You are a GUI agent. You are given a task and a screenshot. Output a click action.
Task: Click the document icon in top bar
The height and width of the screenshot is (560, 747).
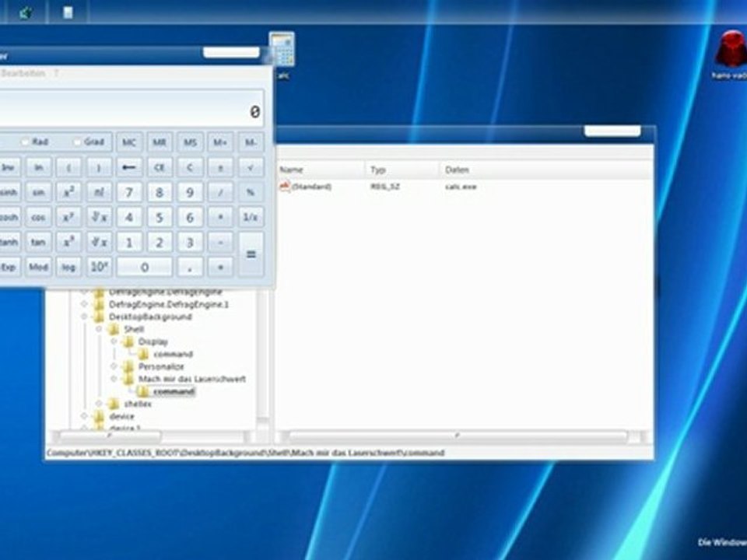click(x=68, y=12)
